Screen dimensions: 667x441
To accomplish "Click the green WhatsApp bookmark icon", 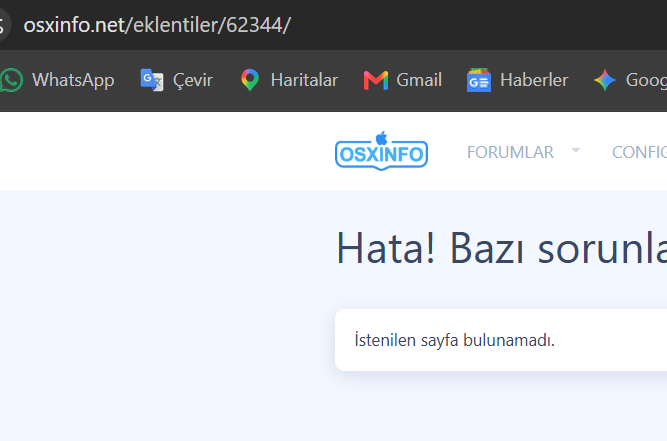I will pyautogui.click(x=11, y=80).
